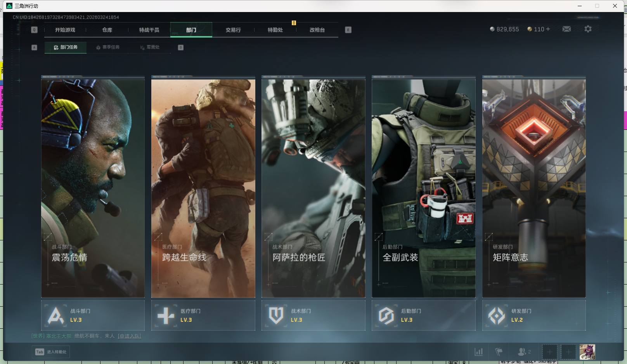This screenshot has width=627, height=364.
Task: Click the first empty teammate slot
Action: tap(549, 352)
